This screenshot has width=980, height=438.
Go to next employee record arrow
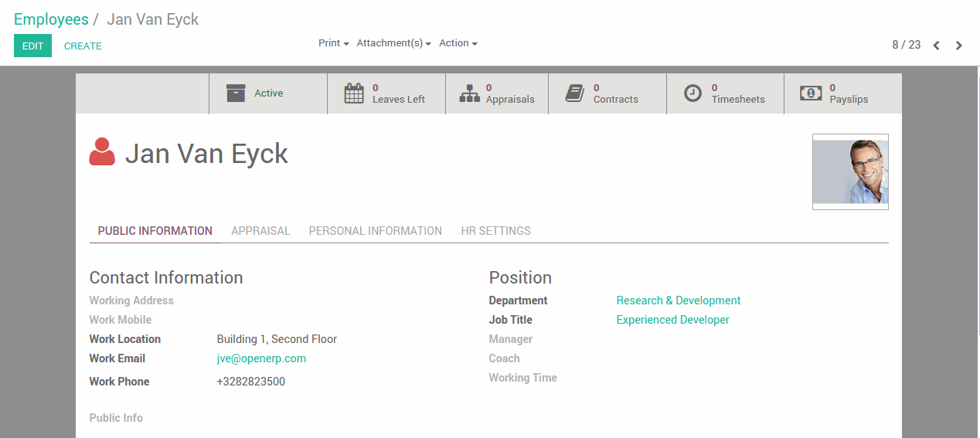[x=959, y=46]
